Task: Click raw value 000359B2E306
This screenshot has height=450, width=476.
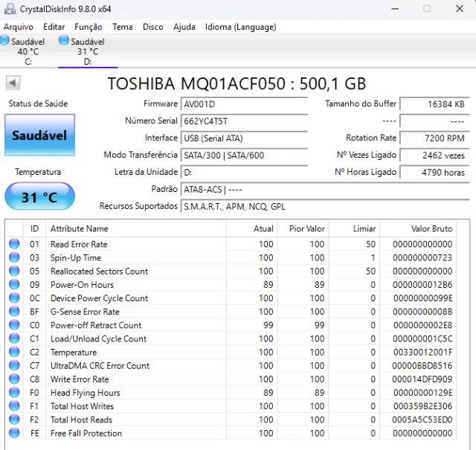Action: [422, 406]
